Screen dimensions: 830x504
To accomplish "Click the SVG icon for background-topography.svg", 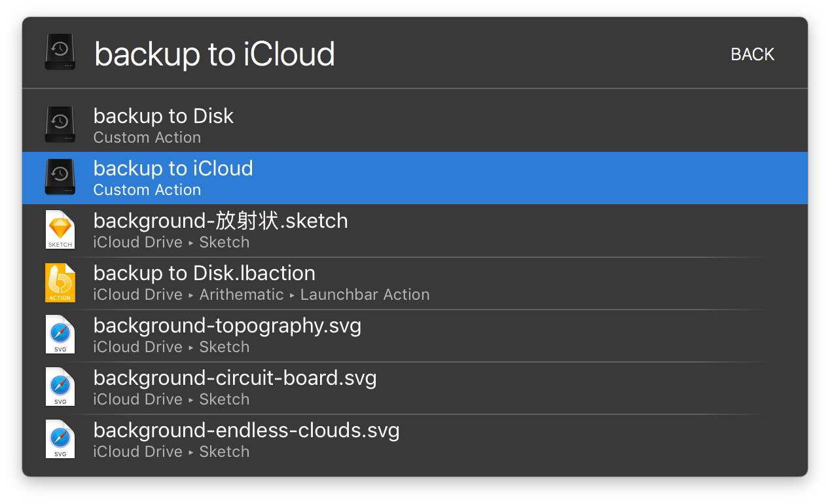I will tap(60, 334).
